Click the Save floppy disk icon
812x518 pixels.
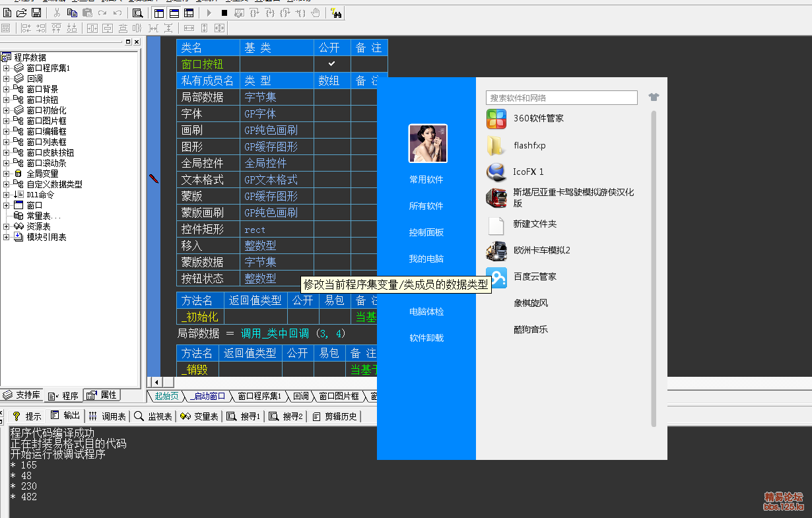(36, 13)
